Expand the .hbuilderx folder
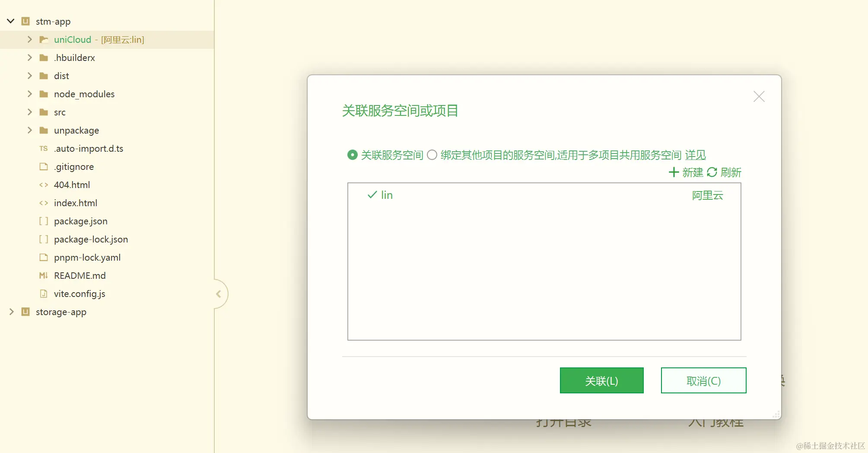Viewport: 868px width, 453px height. point(29,57)
